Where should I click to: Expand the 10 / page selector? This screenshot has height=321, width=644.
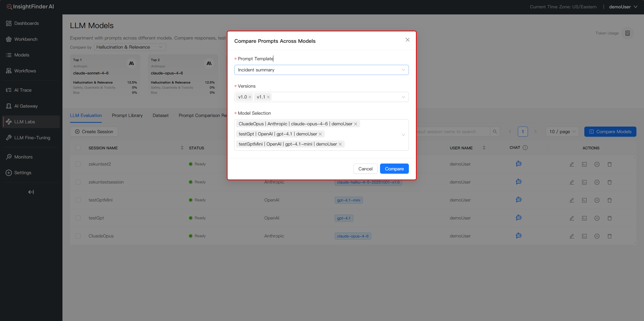click(562, 132)
